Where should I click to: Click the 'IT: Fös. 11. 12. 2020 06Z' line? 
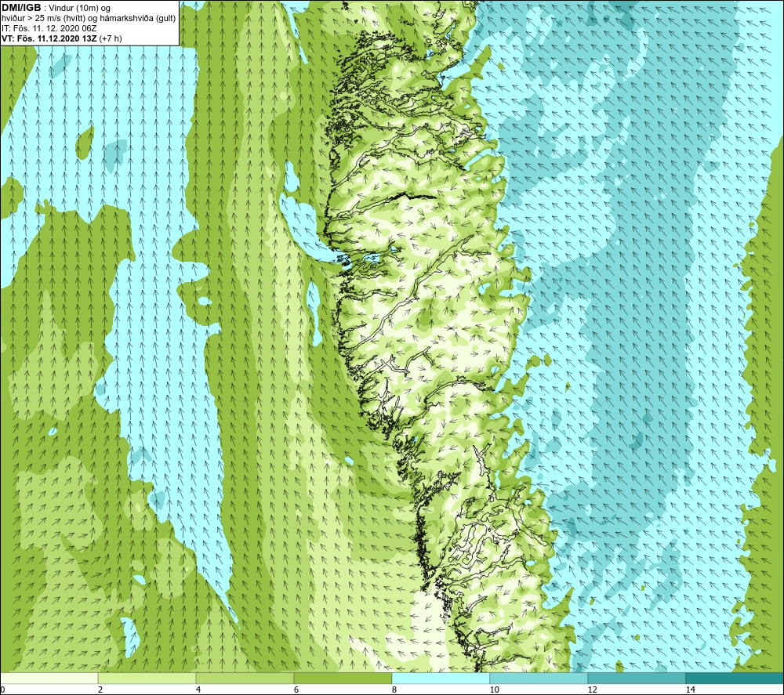click(x=49, y=28)
